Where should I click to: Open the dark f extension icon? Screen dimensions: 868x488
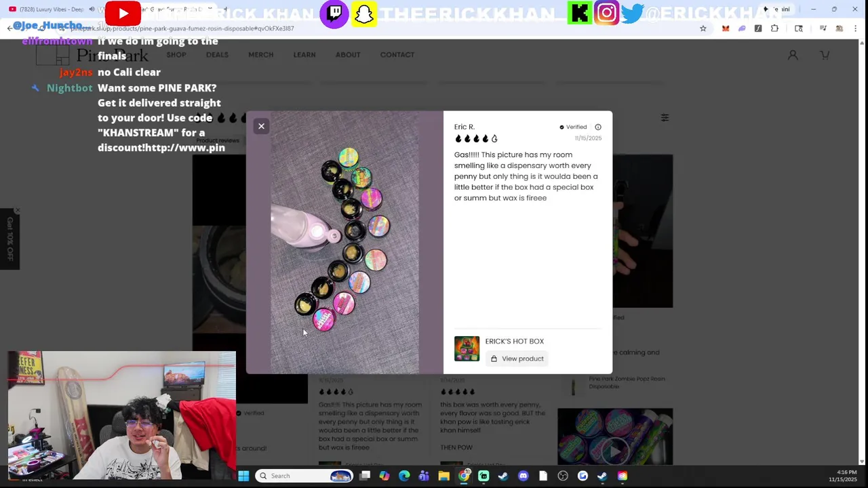click(x=758, y=28)
